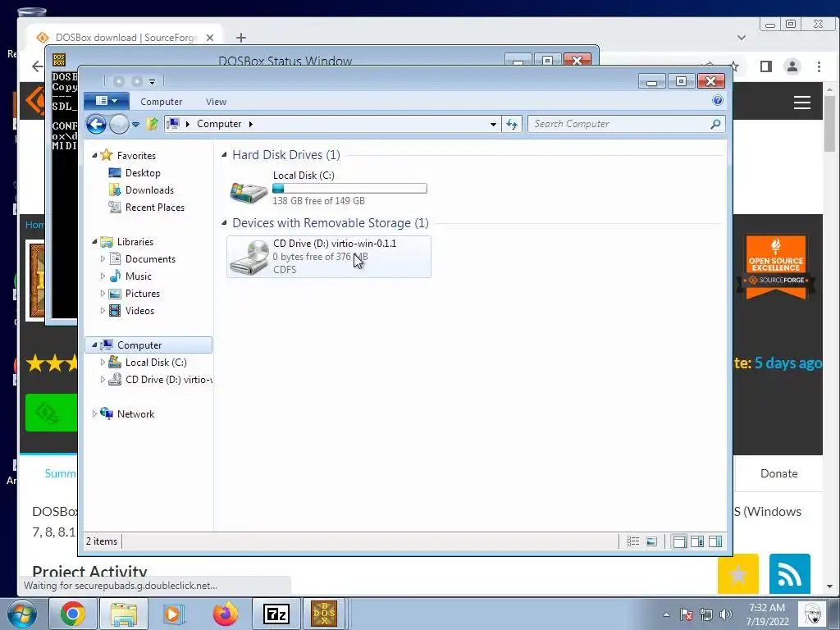The image size is (840, 630).
Task: Switch to details view icon in status bar
Action: (632, 541)
